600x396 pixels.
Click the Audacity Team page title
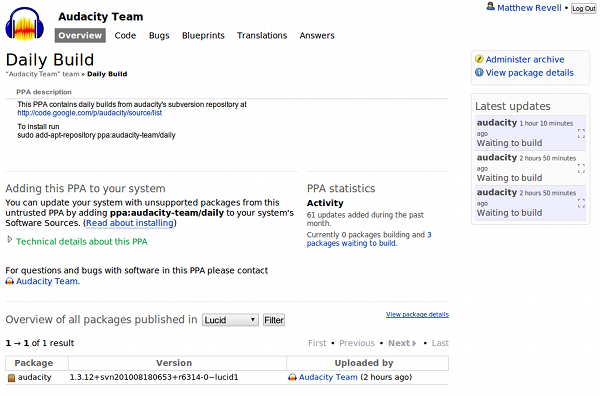point(101,16)
